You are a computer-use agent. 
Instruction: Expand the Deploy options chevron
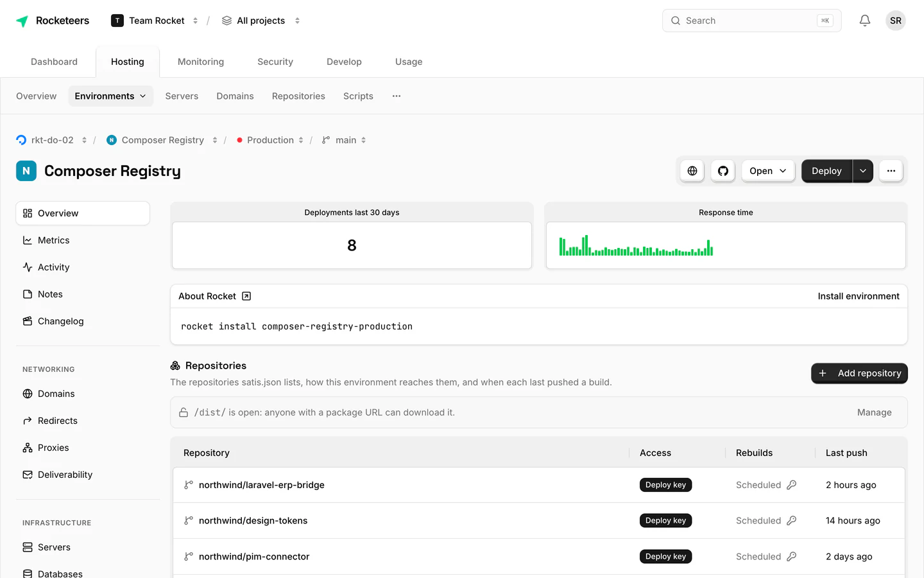(863, 171)
